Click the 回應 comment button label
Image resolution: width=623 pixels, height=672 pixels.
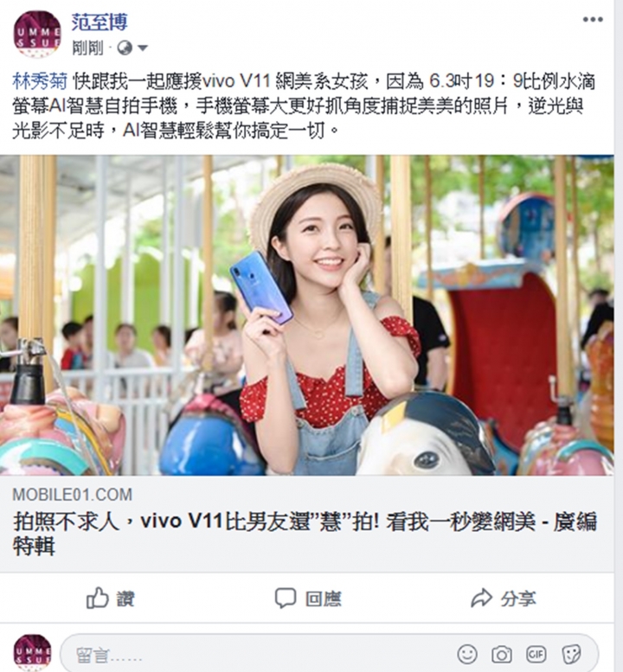(324, 598)
